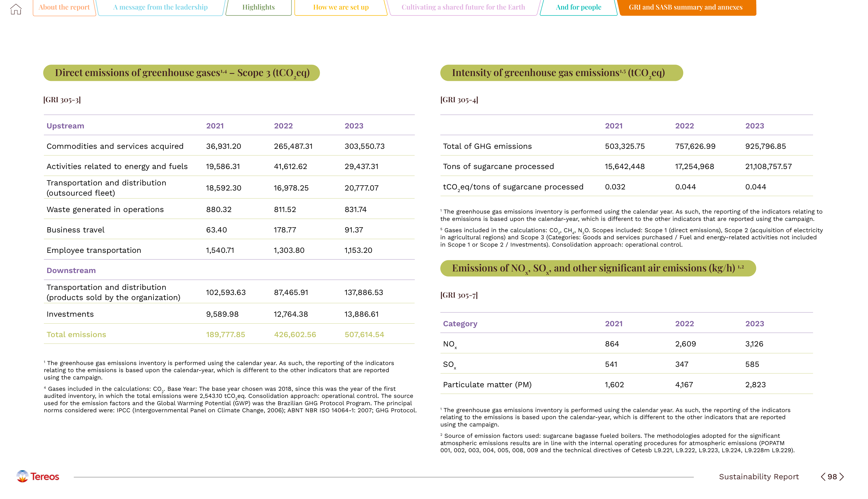Click Investments row label
This screenshot has height=499, width=868.
coord(70,314)
